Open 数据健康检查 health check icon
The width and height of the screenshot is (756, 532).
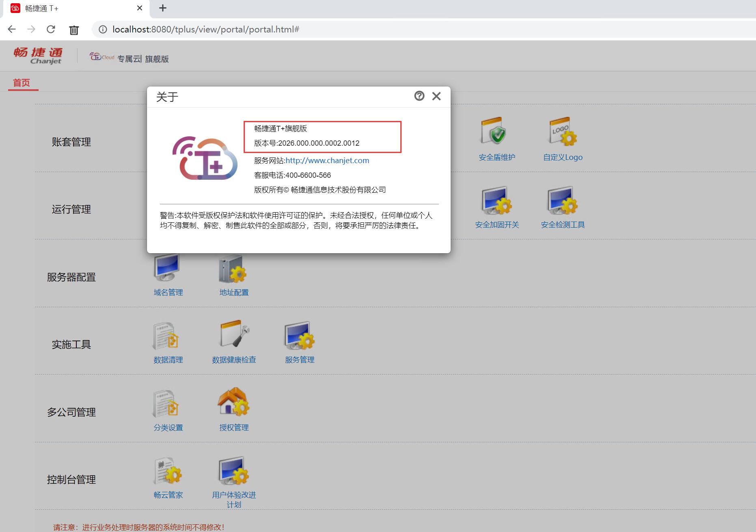coord(233,335)
